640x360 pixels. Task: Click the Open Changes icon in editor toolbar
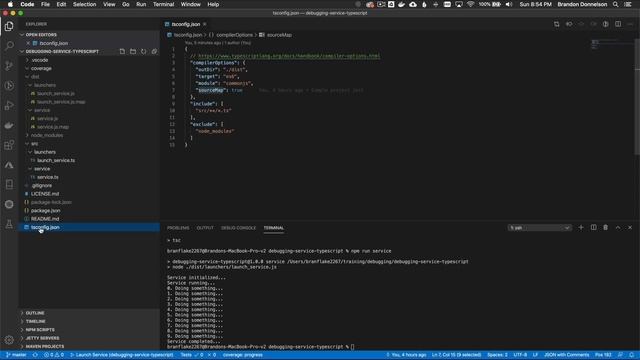pyautogui.click(x=557, y=24)
